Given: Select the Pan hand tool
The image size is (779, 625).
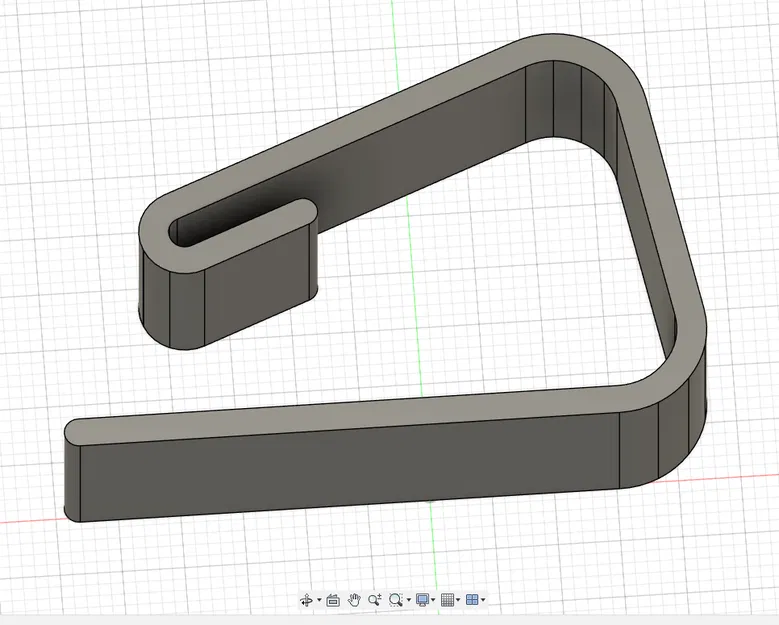Looking at the screenshot, I should coord(354,600).
